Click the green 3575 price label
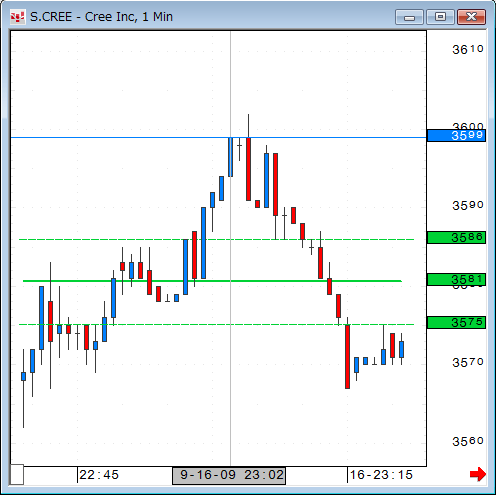Image resolution: width=496 pixels, height=495 pixels. click(456, 322)
